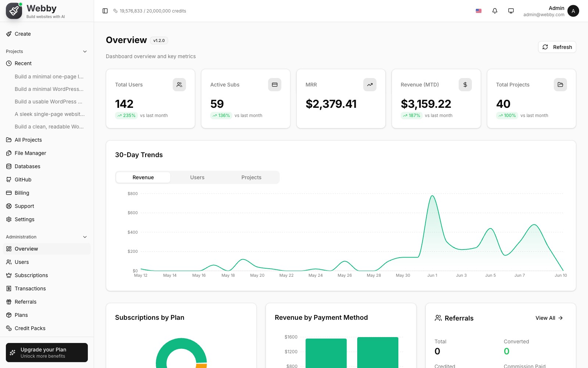Select the Revenue trends tab
The height and width of the screenshot is (368, 588).
pos(143,177)
